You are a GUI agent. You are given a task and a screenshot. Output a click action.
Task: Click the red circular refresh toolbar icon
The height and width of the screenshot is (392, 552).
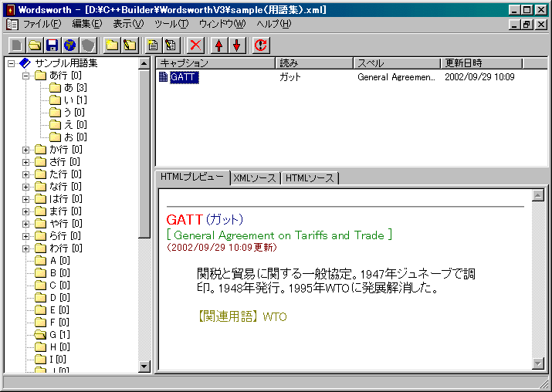261,46
